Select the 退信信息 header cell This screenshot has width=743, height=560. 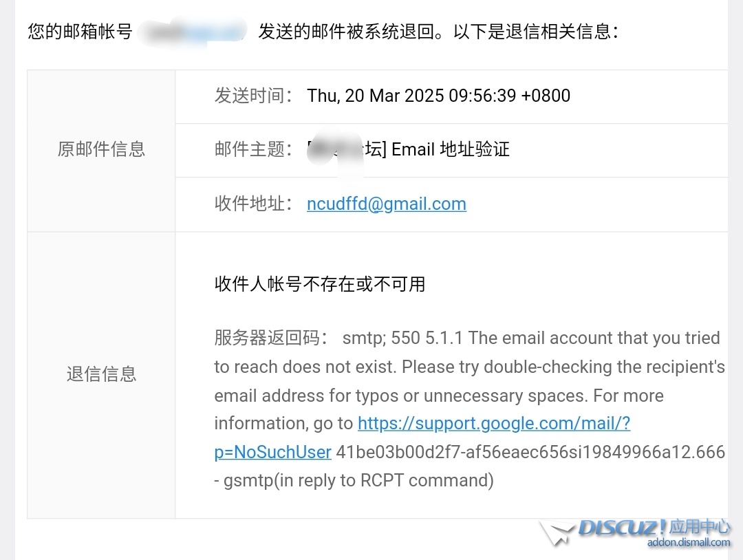101,374
